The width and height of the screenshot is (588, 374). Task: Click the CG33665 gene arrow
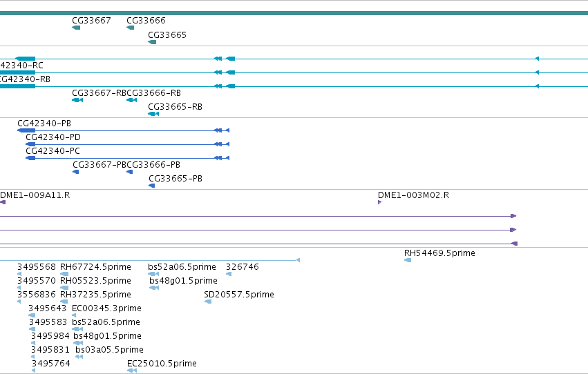pos(152,42)
